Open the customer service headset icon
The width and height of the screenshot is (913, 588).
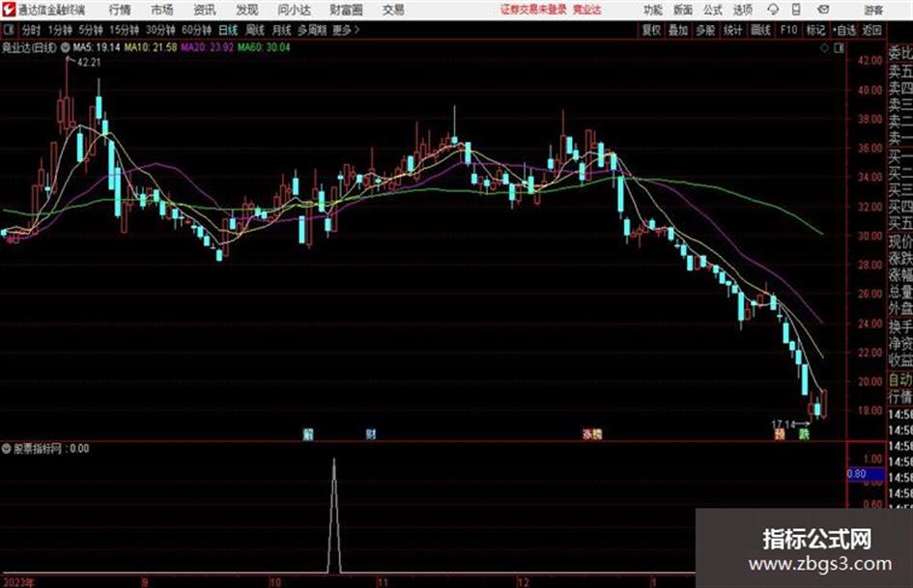pos(773,10)
